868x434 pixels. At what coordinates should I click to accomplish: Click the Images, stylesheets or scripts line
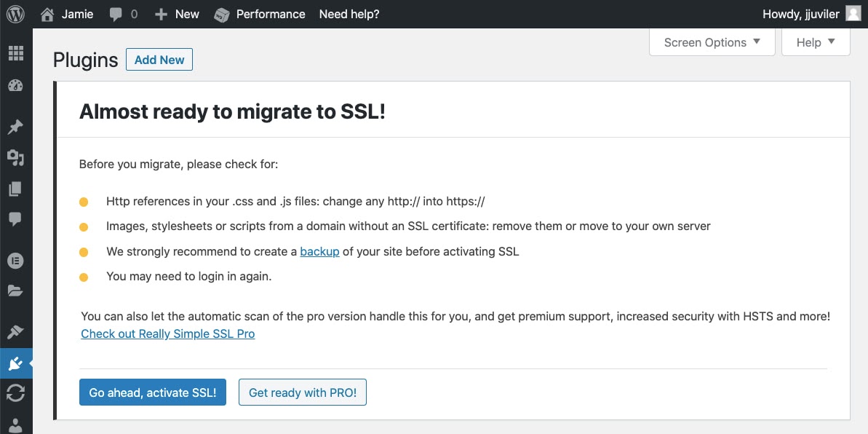[409, 226]
